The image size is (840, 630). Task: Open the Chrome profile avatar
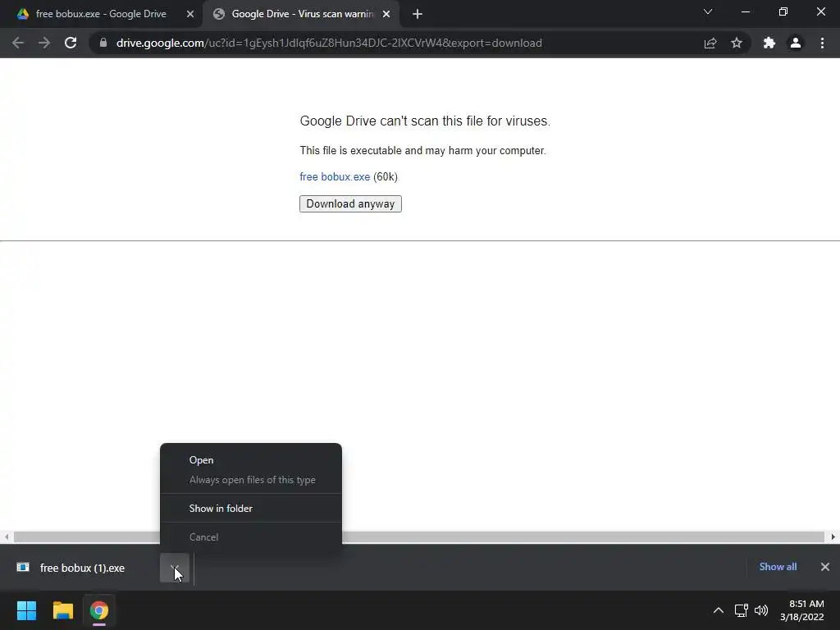pyautogui.click(x=796, y=43)
